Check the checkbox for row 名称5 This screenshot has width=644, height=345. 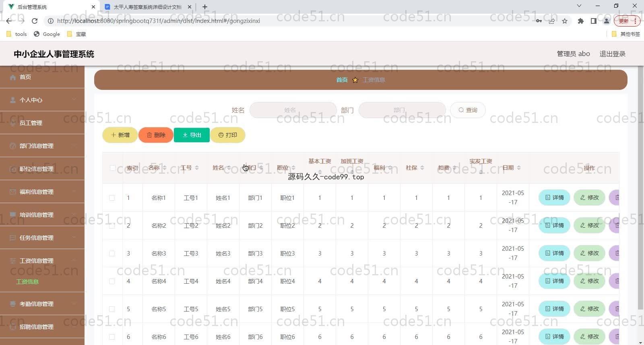click(112, 309)
